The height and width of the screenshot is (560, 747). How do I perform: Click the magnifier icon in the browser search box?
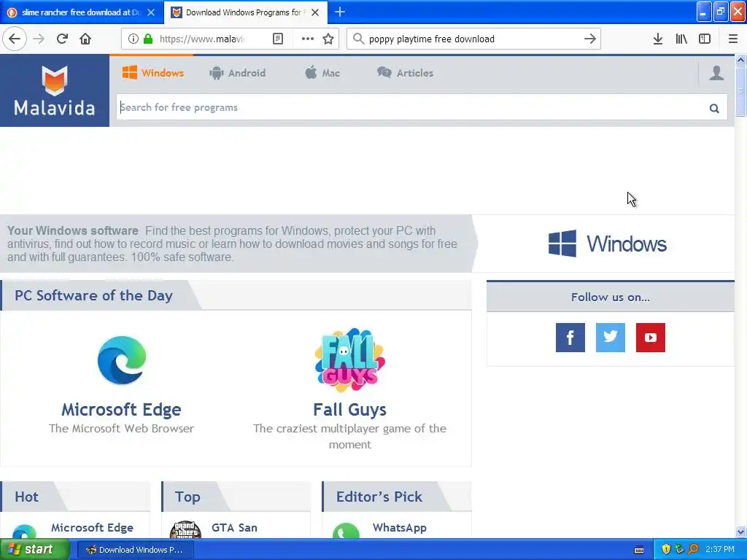pos(359,39)
